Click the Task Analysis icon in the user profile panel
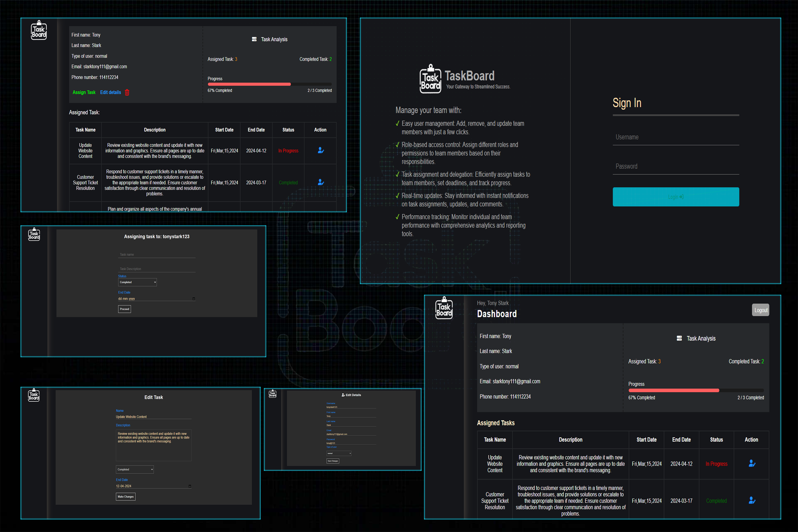 pyautogui.click(x=254, y=39)
